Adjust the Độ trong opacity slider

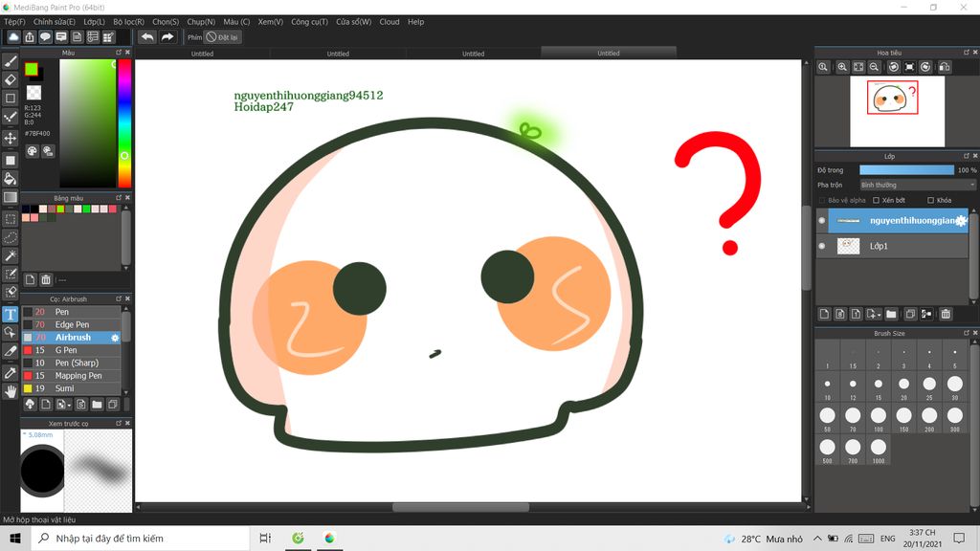tap(905, 169)
